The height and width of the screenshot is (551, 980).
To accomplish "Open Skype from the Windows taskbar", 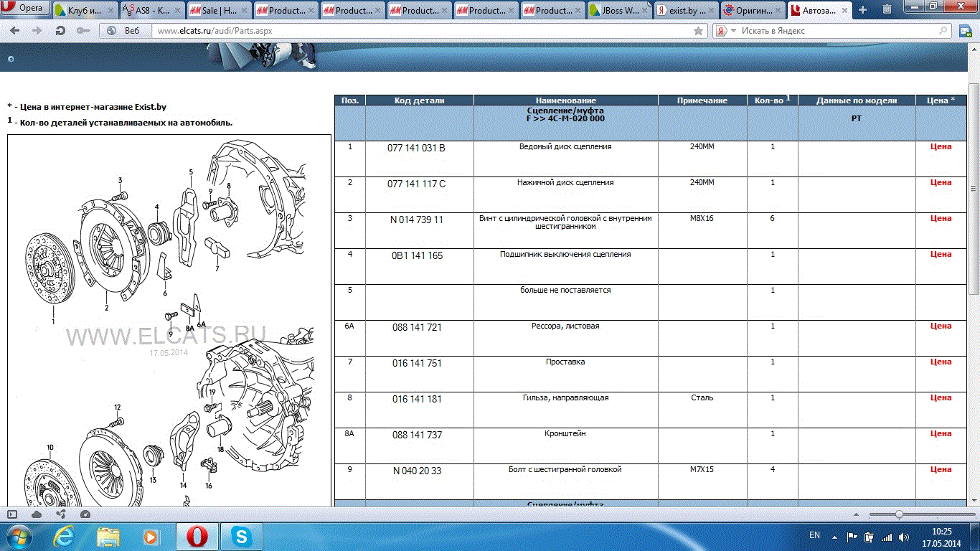I will coord(242,536).
